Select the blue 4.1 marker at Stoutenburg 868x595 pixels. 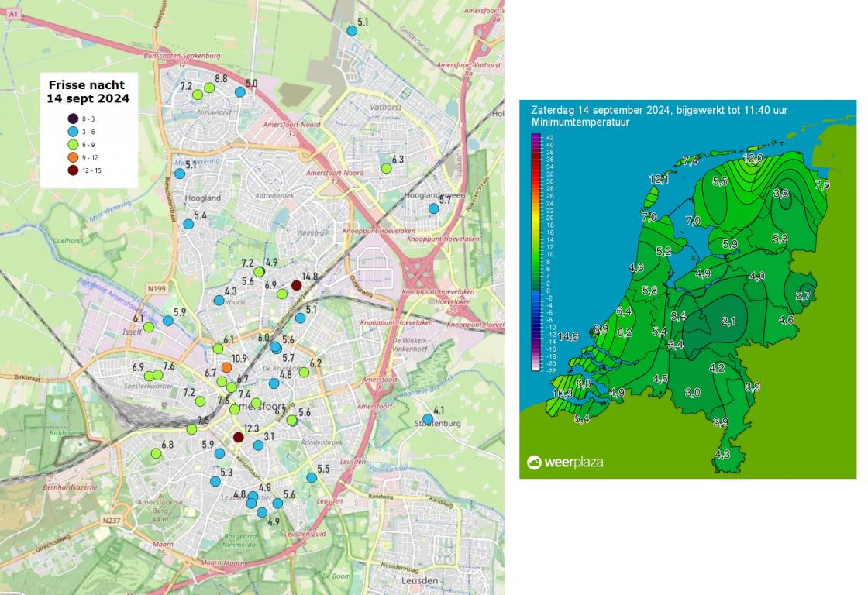[x=427, y=419]
